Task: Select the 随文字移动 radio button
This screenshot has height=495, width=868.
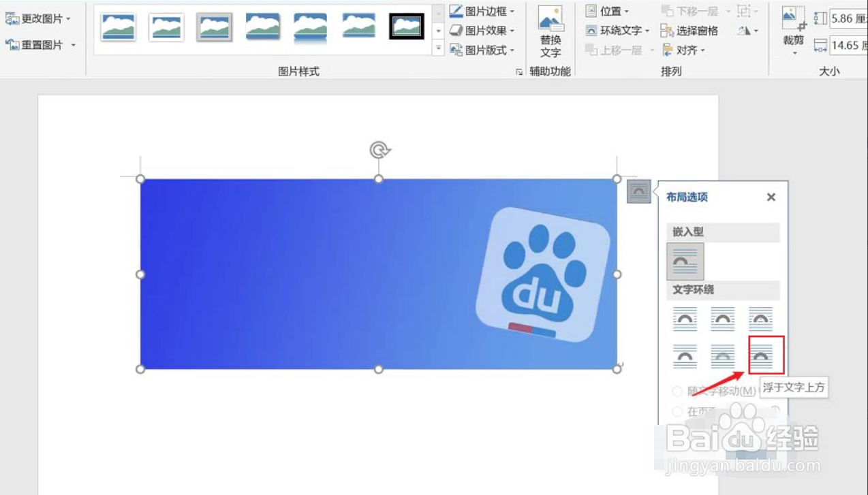Action: (x=677, y=391)
